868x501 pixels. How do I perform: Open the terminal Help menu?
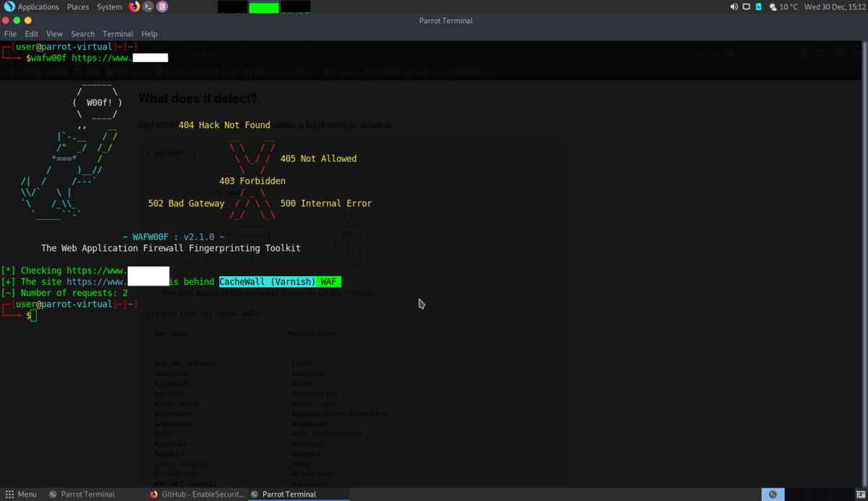149,33
